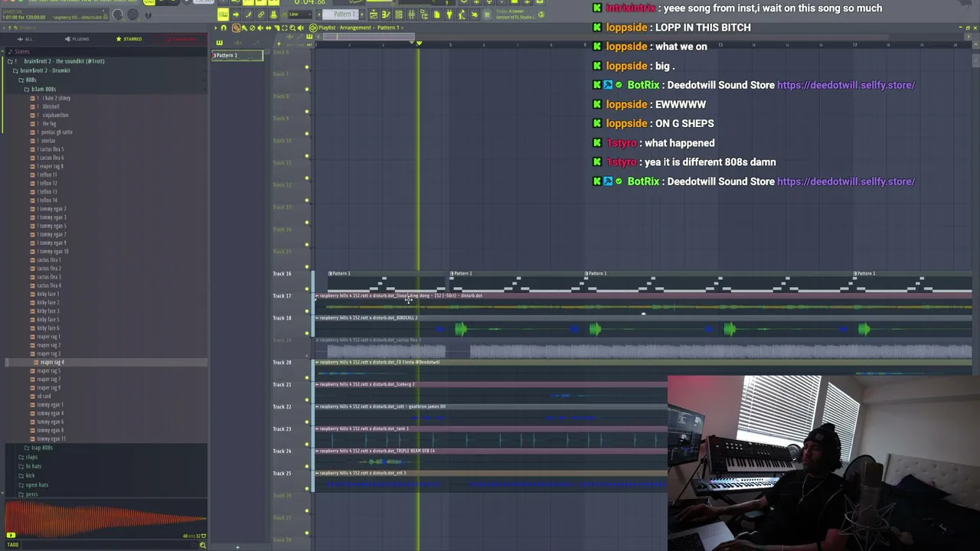980x551 pixels.
Task: Switch to ALL browser tab
Action: [x=26, y=39]
